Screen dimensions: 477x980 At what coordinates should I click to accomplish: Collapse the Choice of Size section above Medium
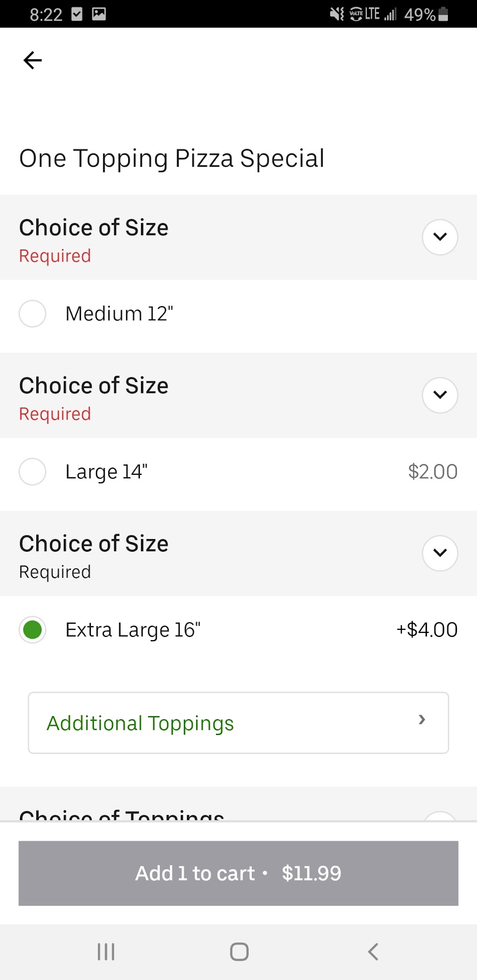[440, 237]
